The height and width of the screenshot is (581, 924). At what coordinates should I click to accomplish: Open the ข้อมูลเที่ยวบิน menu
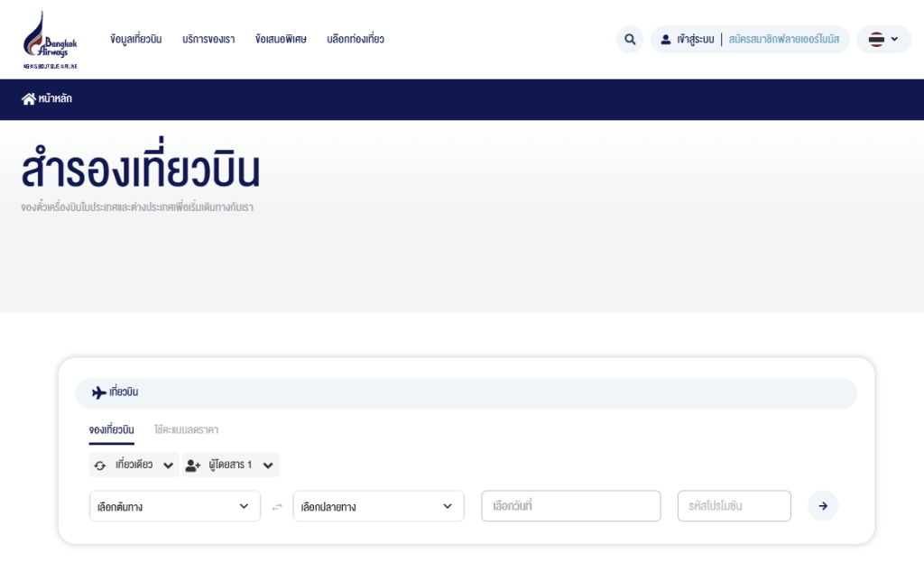135,40
